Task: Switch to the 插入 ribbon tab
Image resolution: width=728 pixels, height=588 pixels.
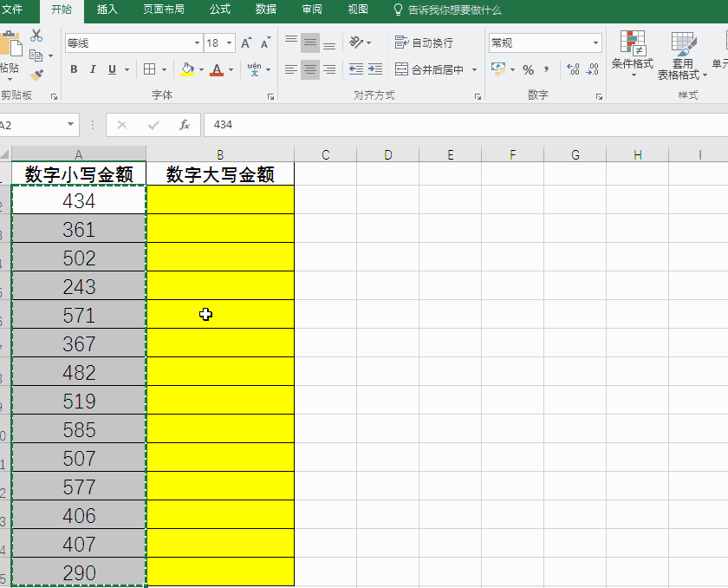Action: coord(107,10)
